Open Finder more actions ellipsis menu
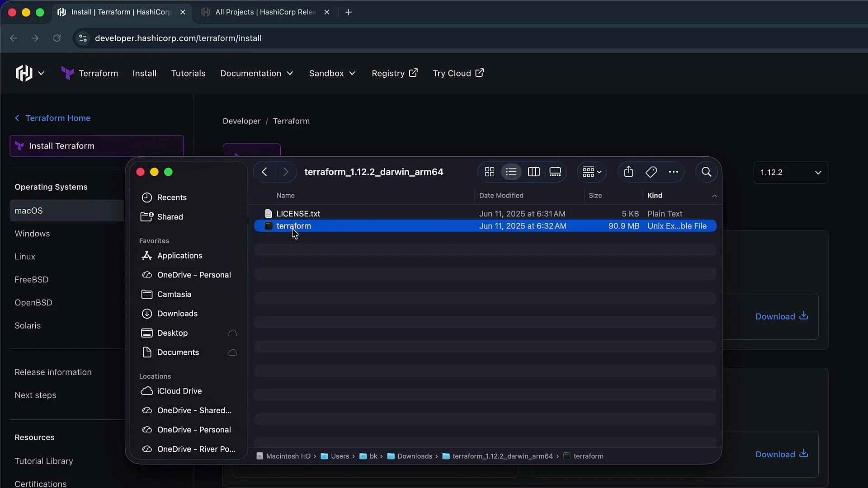The height and width of the screenshot is (488, 868). click(x=674, y=172)
